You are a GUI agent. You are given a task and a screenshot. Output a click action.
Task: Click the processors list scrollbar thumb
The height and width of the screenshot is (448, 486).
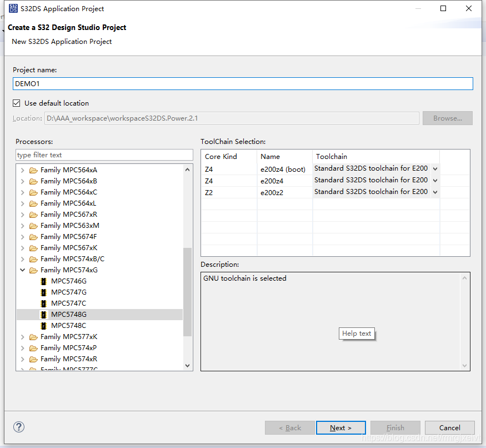click(x=187, y=292)
